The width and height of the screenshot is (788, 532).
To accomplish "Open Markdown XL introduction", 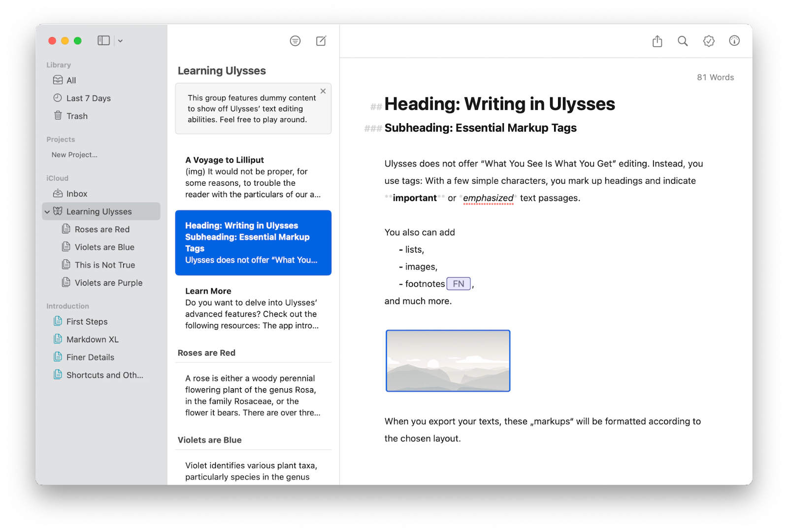I will (101, 339).
